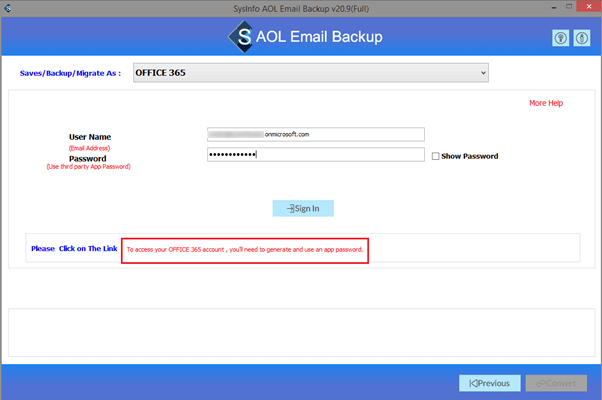The height and width of the screenshot is (400, 602).
Task: Click the '(Use third party App Password)' hint
Action: pyautogui.click(x=89, y=167)
